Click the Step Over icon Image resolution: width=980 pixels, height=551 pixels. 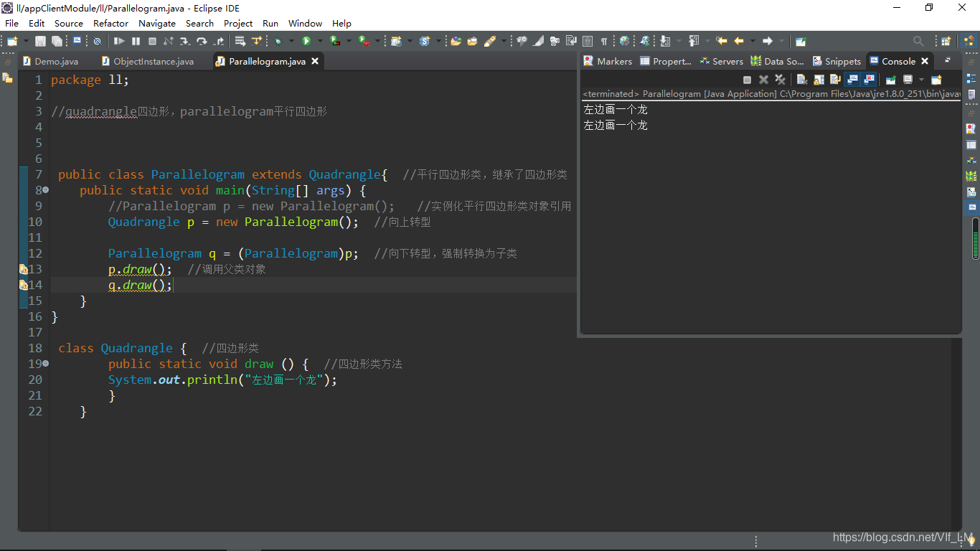pos(202,41)
